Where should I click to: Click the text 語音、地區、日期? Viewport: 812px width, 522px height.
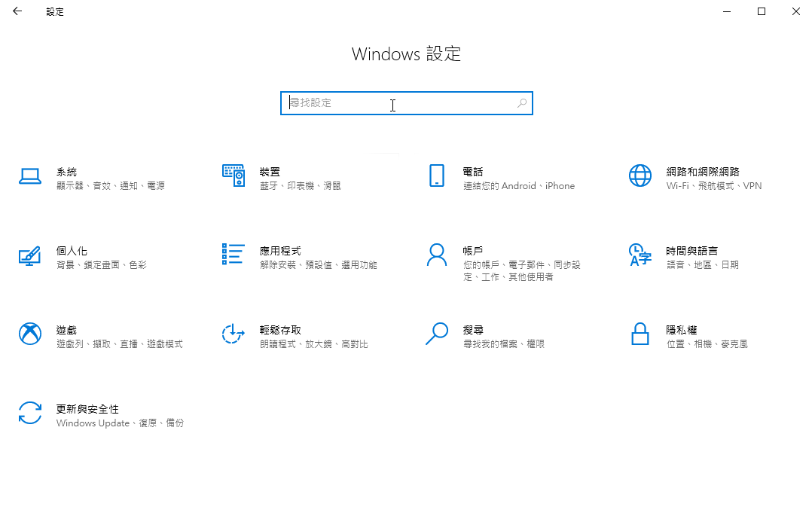702,265
